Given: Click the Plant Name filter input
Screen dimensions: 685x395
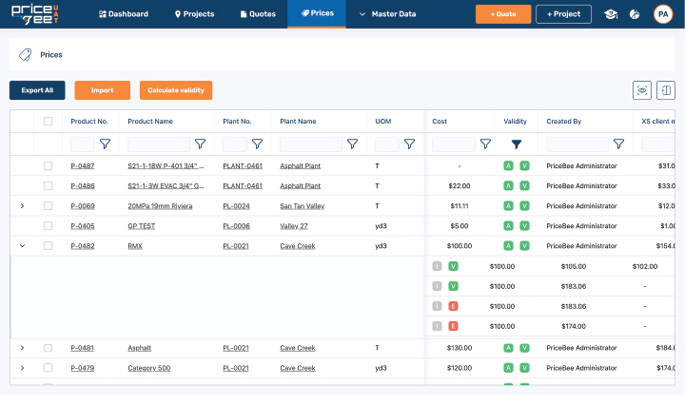Looking at the screenshot, I should [311, 144].
